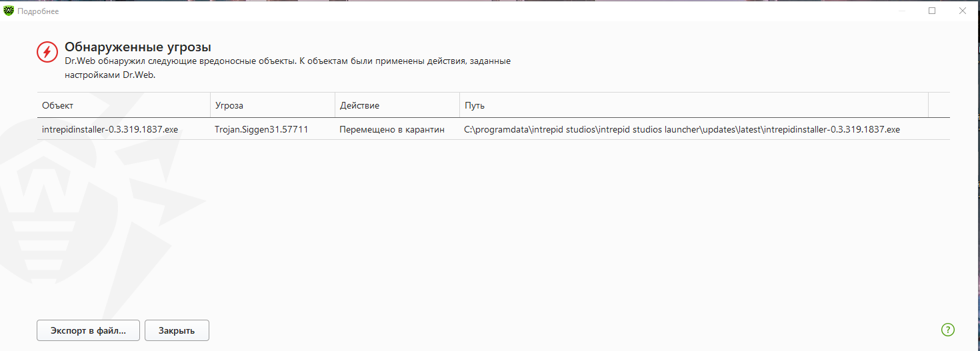Screen dimensions: 980x351
Task: Click the Обнаруженные угрозы heading
Action: click(x=138, y=47)
